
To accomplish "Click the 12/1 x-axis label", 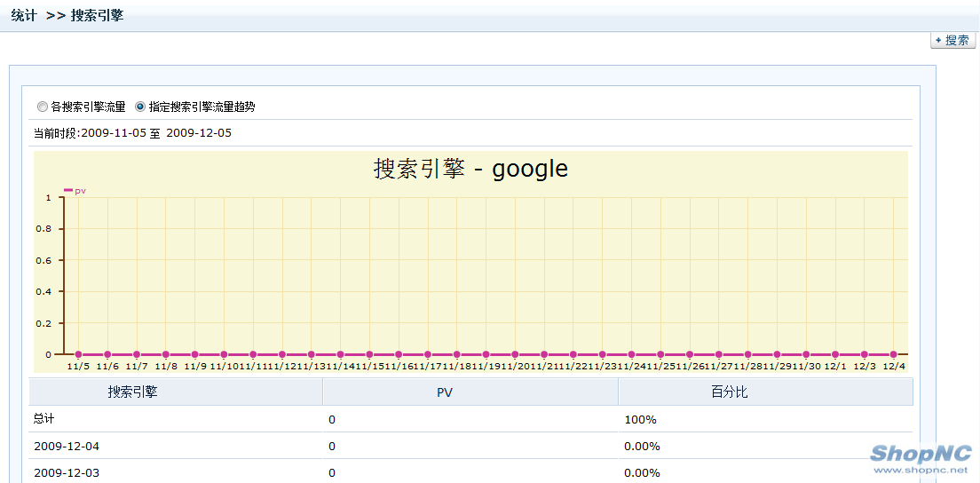I will point(835,367).
